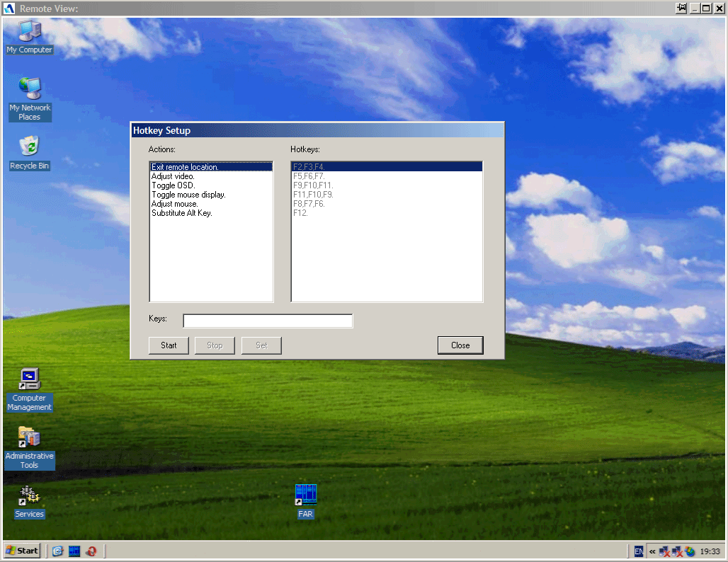The height and width of the screenshot is (562, 728).
Task: Select hotkey row 'F9,F10,F11.'
Action: tap(387, 185)
